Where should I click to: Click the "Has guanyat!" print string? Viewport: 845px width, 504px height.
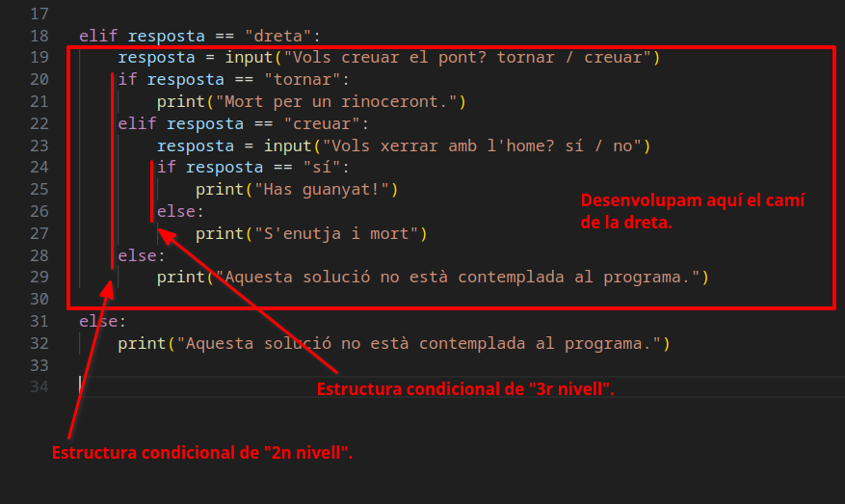322,190
